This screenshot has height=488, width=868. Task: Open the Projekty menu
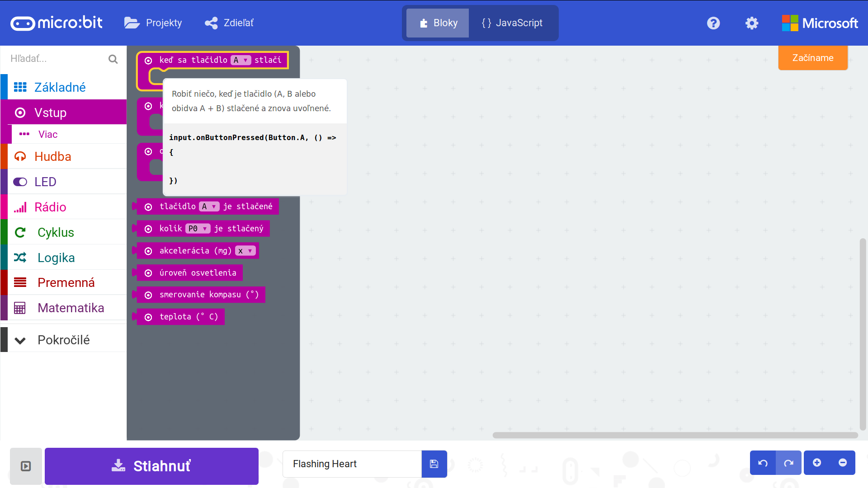[153, 23]
